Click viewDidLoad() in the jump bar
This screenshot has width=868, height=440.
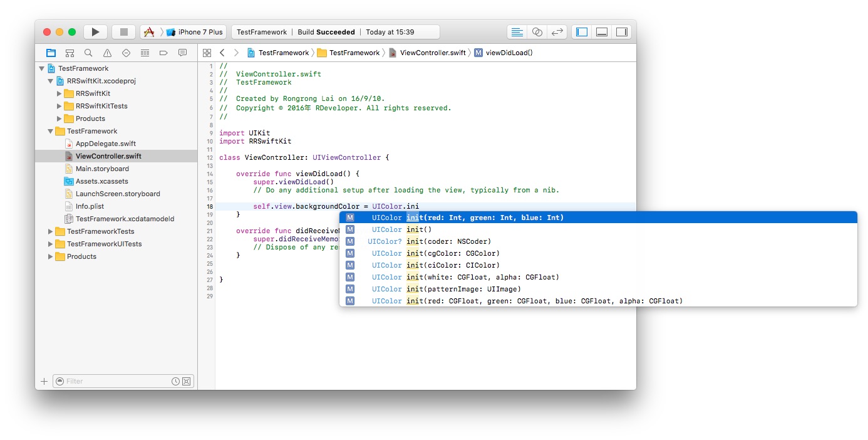[x=504, y=53]
